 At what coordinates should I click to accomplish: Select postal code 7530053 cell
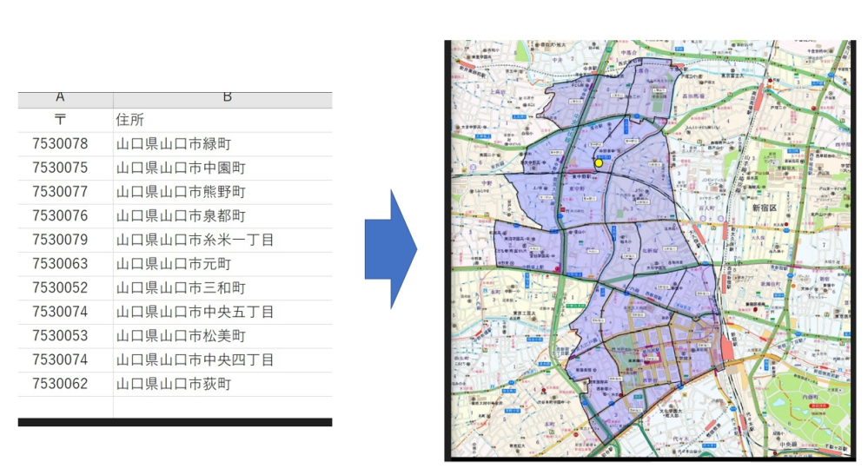pos(60,336)
